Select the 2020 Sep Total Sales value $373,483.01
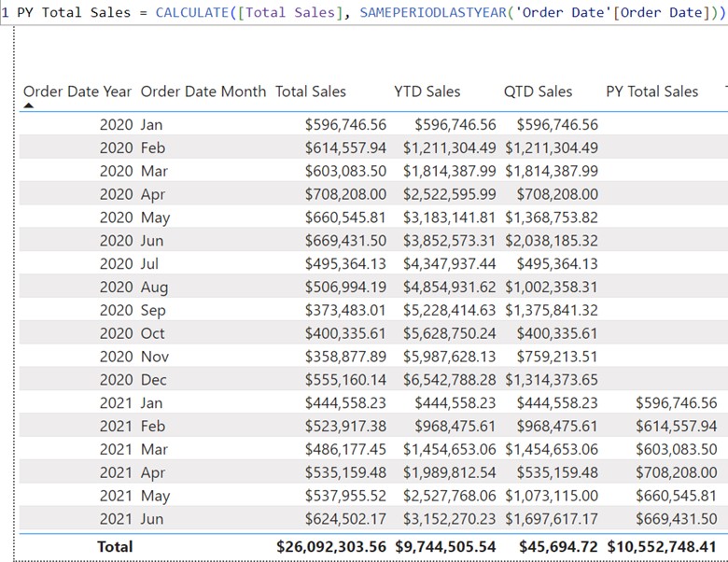The height and width of the screenshot is (562, 728). (x=344, y=310)
